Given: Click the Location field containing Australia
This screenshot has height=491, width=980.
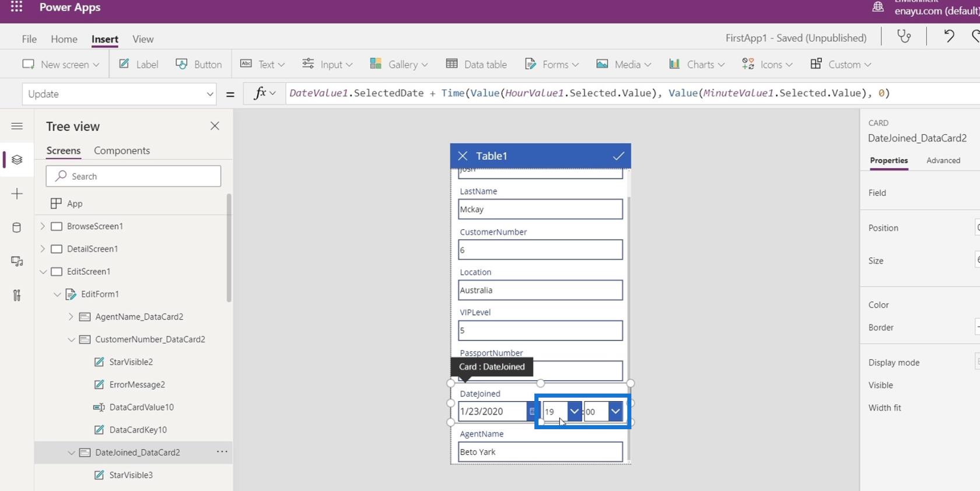Looking at the screenshot, I should click(540, 290).
